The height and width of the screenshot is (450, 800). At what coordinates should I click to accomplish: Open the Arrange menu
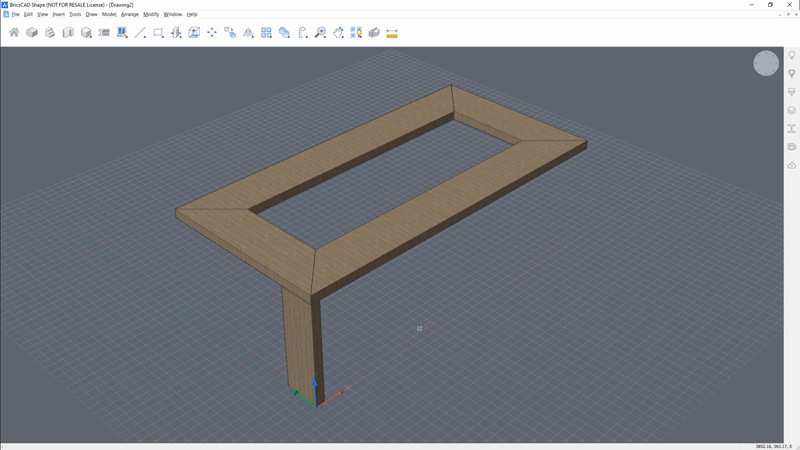130,14
